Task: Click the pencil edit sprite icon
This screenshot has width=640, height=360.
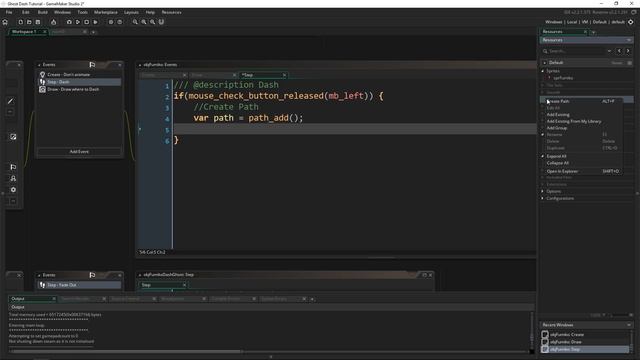Action: pos(11,101)
